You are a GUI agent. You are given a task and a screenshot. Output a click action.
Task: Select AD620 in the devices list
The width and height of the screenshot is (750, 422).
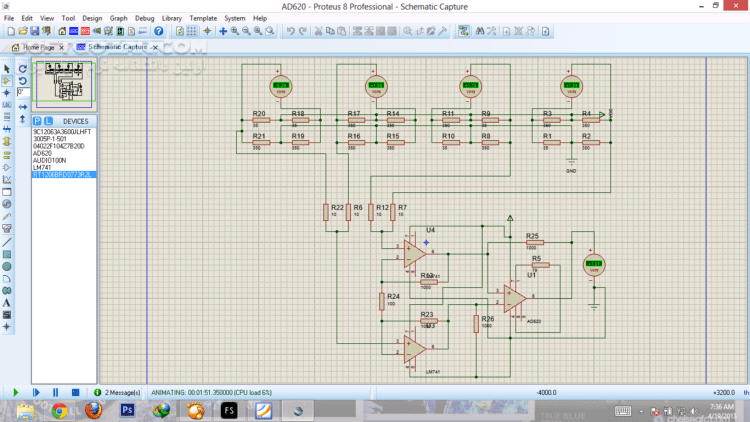[x=42, y=153]
